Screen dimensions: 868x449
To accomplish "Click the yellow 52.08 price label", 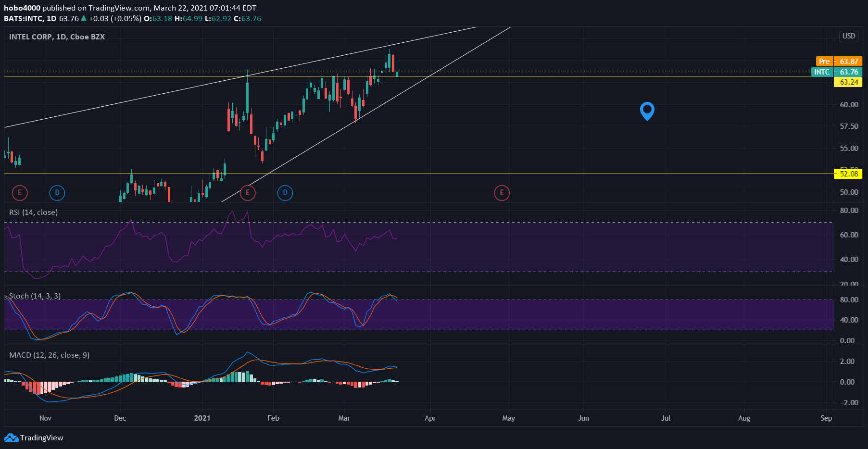I will [848, 174].
